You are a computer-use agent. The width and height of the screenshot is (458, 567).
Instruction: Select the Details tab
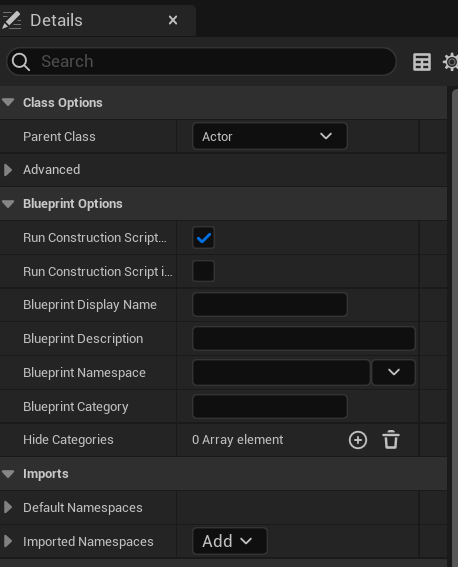point(56,20)
